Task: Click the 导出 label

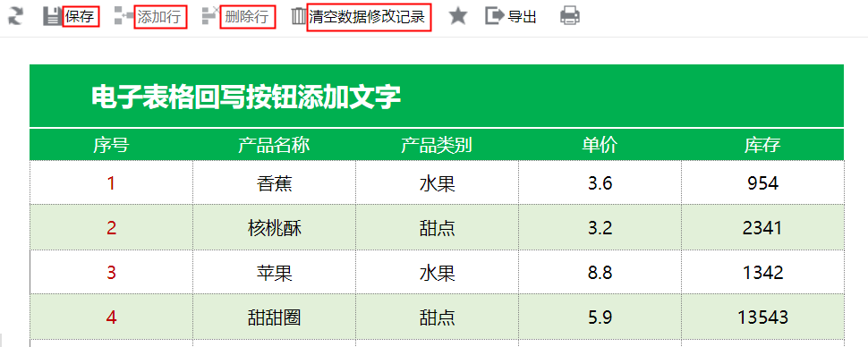Action: coord(522,17)
